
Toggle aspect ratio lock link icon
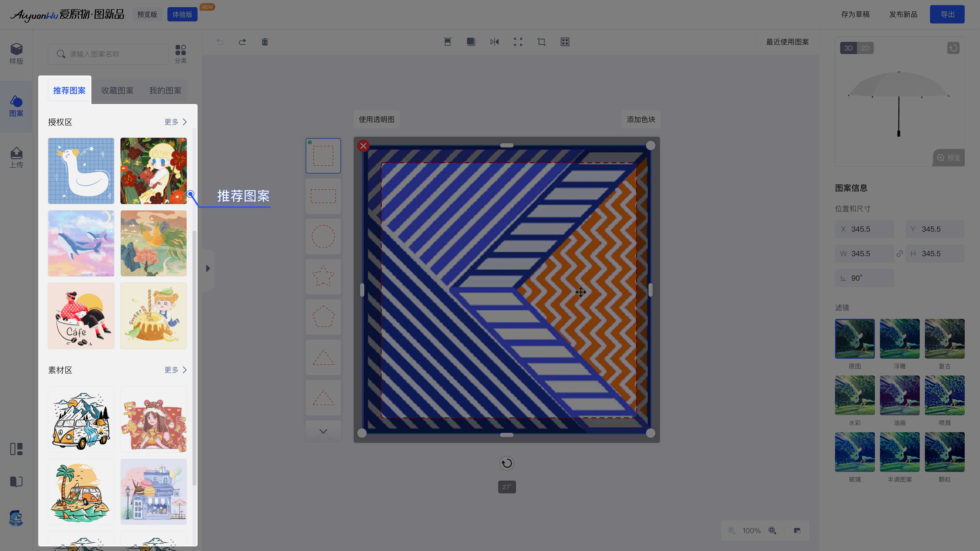(900, 254)
